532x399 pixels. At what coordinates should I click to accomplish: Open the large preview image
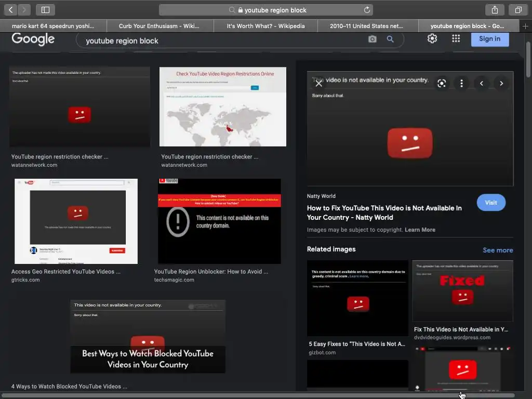[410, 128]
